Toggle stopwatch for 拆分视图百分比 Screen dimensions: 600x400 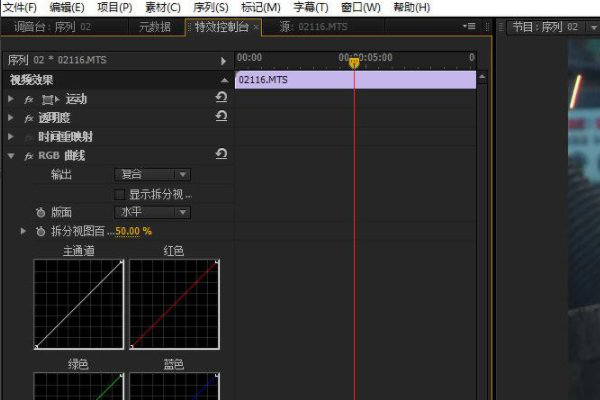pos(40,231)
